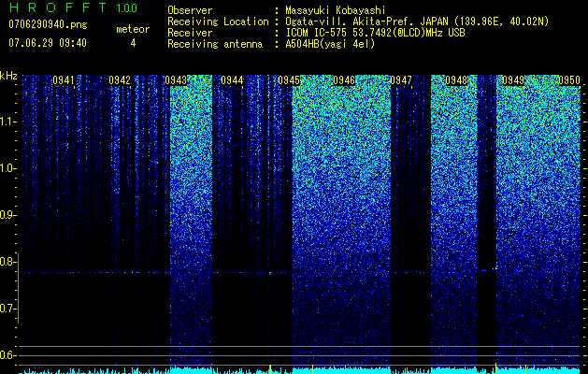Click the 0.6 kHz axis label
The width and height of the screenshot is (588, 374).
point(7,355)
